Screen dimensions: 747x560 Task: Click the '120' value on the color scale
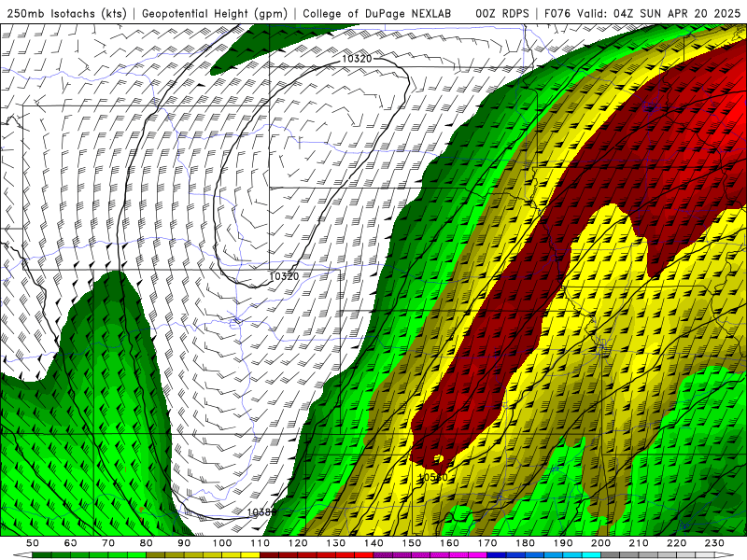click(x=298, y=543)
